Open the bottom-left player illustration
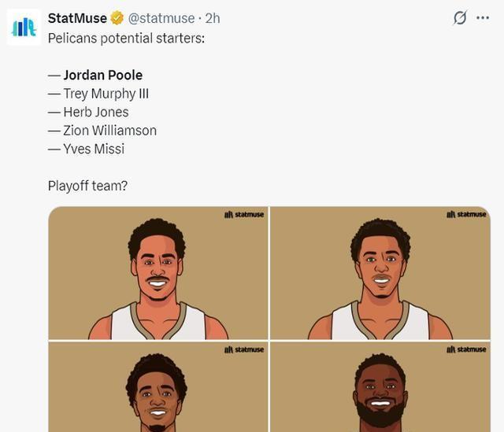Image resolution: width=504 pixels, height=432 pixels. click(x=158, y=387)
